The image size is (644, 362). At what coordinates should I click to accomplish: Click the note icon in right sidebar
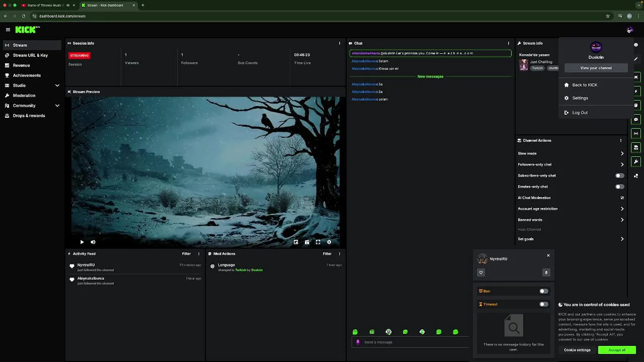[636, 106]
